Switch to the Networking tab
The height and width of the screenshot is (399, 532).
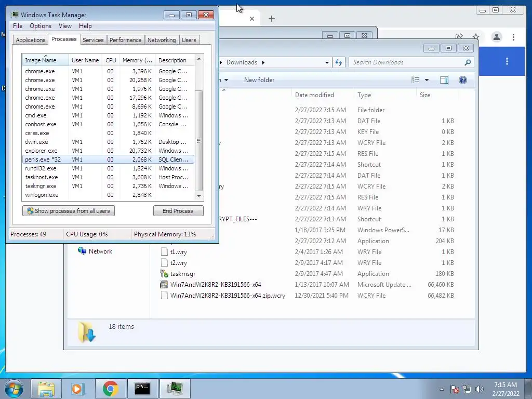(x=162, y=40)
